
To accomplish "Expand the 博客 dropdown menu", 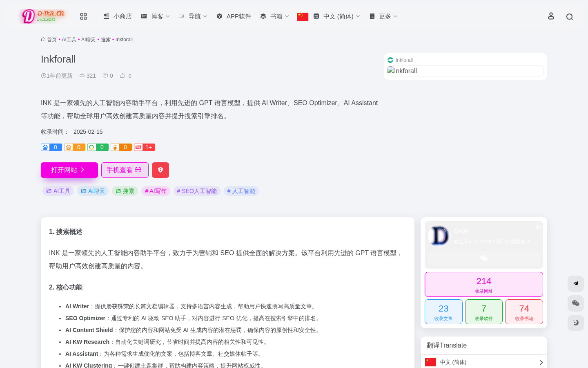I will click(155, 16).
